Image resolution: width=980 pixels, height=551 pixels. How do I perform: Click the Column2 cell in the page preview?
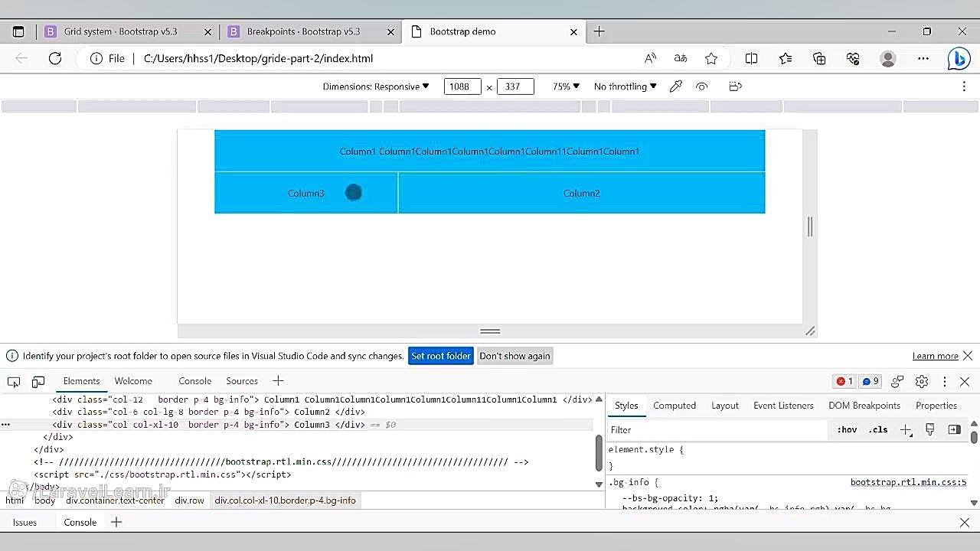(x=581, y=193)
